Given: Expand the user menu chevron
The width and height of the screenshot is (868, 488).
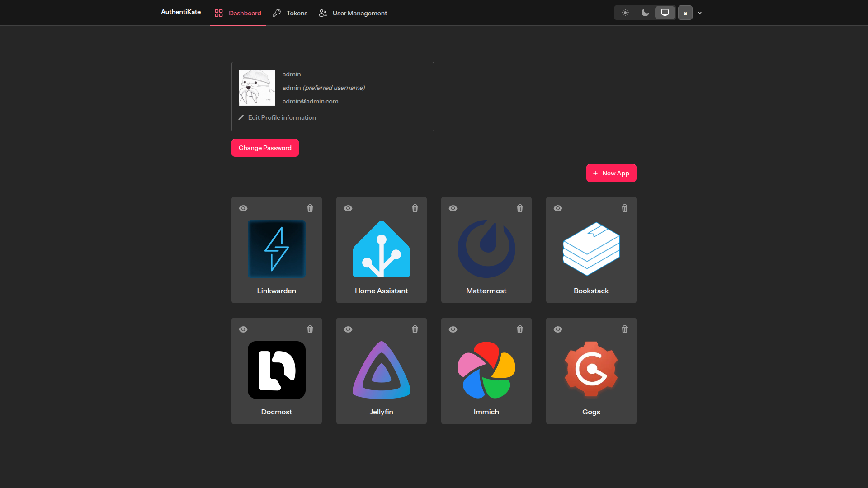Looking at the screenshot, I should (700, 13).
